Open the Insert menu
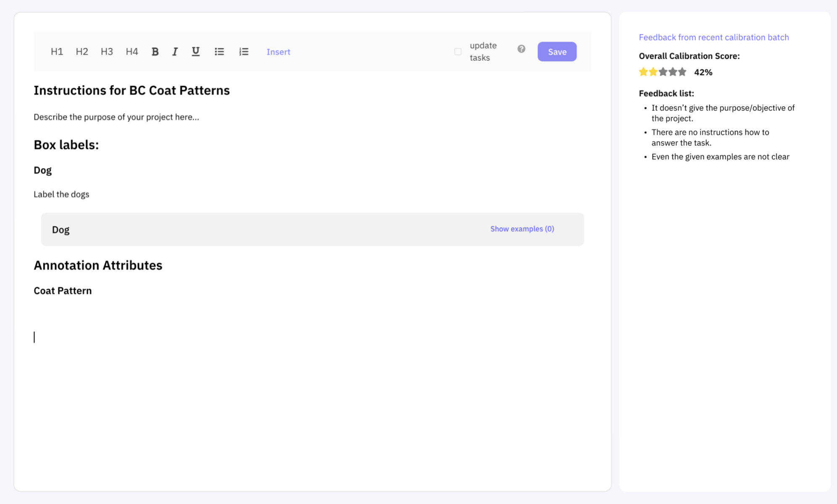Screen dimensions: 837x504 pyautogui.click(x=278, y=52)
